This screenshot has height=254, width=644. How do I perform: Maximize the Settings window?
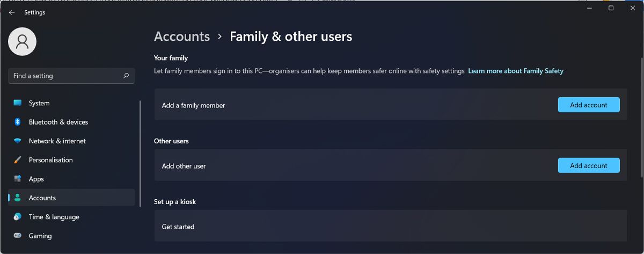pyautogui.click(x=611, y=8)
